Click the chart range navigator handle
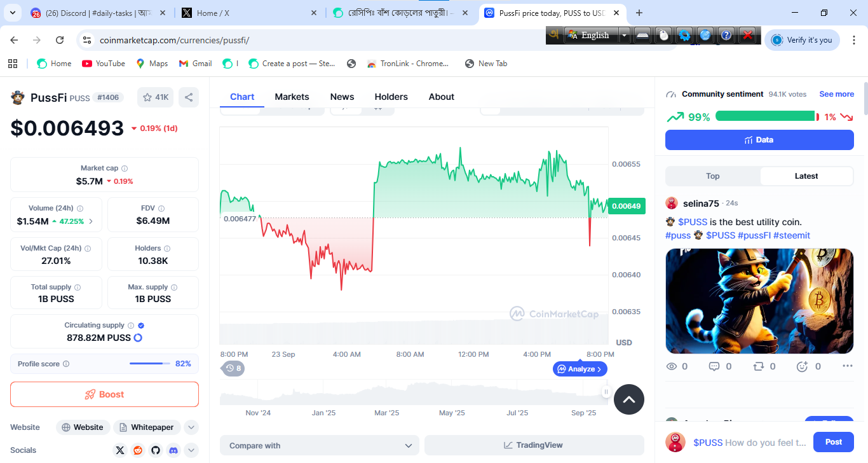 click(606, 392)
